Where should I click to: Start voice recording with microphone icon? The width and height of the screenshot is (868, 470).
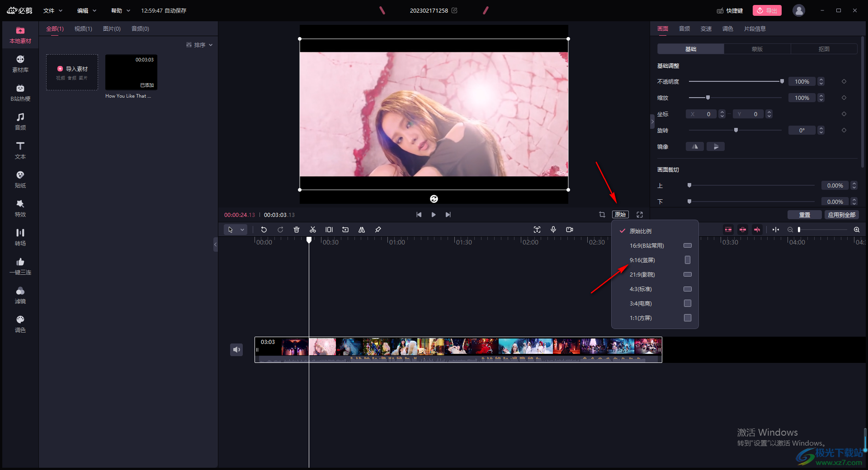553,230
